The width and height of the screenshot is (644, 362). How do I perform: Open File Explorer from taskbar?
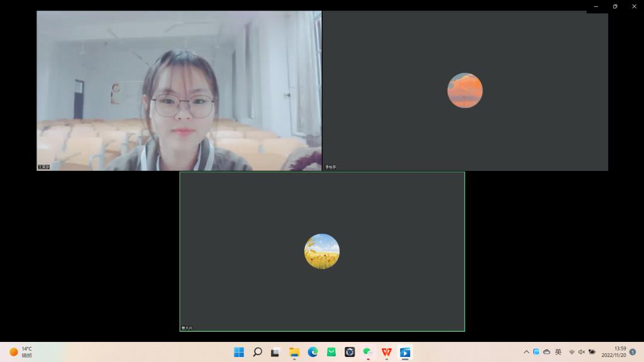tap(294, 352)
